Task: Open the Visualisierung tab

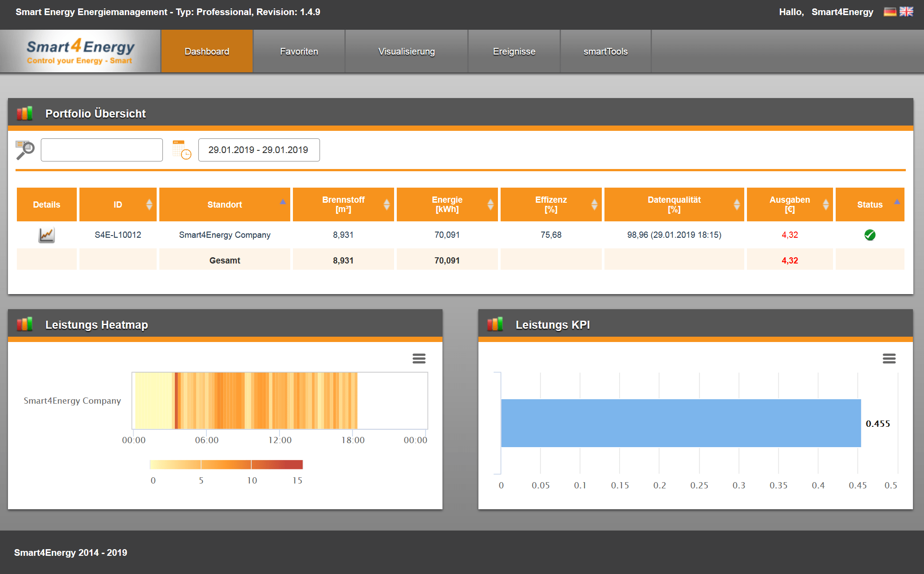Action: point(407,51)
